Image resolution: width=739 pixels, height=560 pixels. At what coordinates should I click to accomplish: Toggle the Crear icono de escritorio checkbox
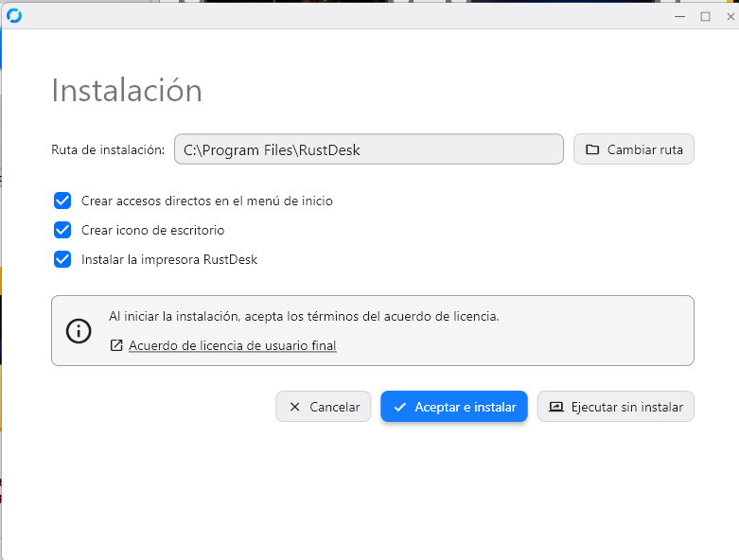(63, 230)
